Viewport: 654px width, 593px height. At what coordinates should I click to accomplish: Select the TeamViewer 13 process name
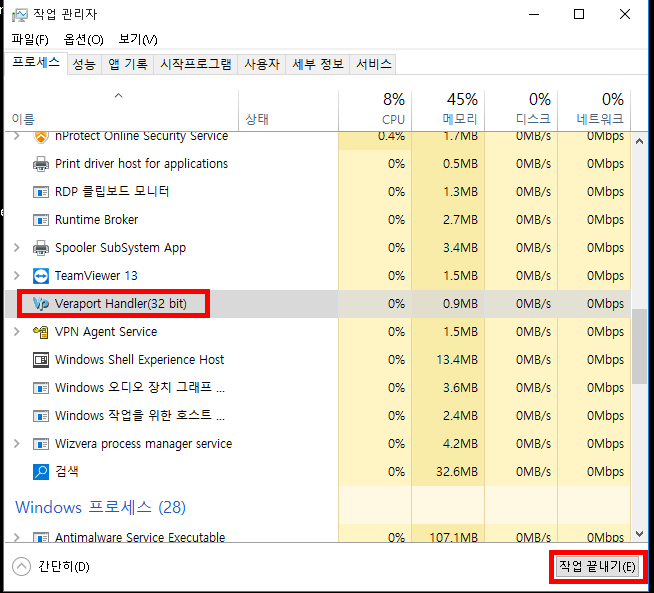(96, 276)
